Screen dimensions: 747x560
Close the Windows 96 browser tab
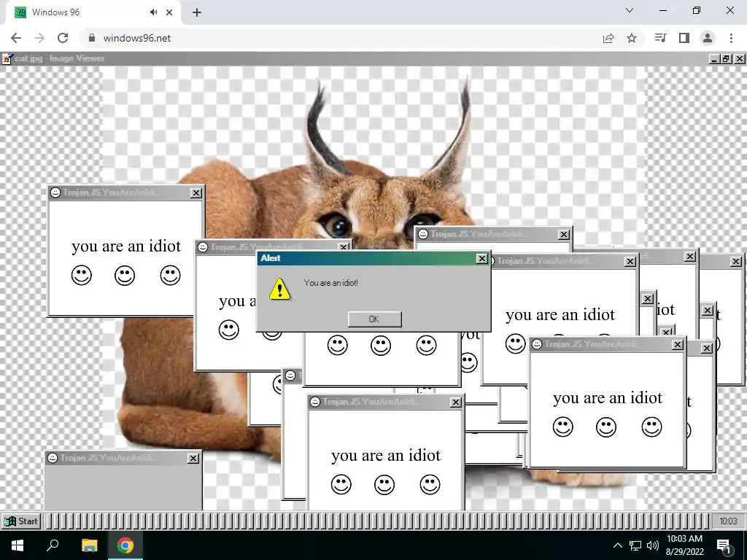169,12
